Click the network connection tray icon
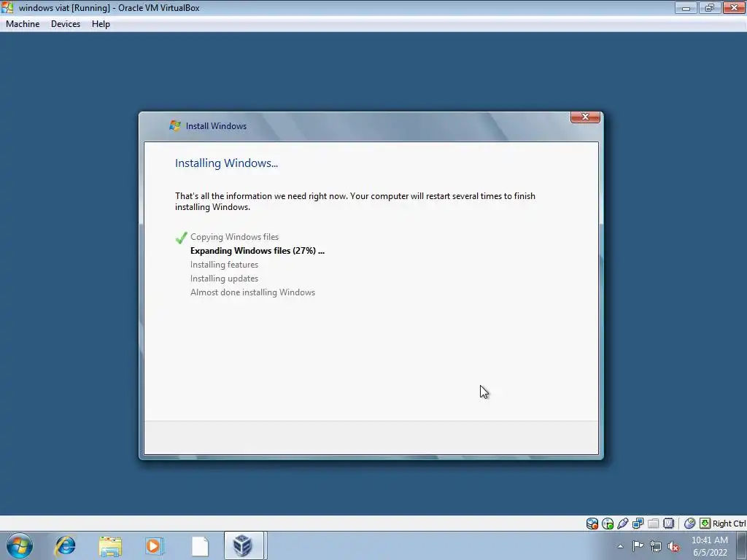 pyautogui.click(x=656, y=546)
